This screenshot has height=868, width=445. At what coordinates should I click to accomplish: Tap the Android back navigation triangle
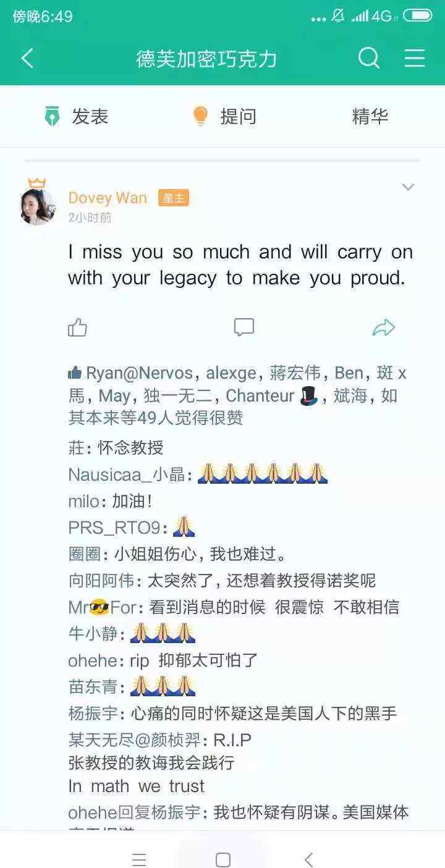[x=308, y=859]
